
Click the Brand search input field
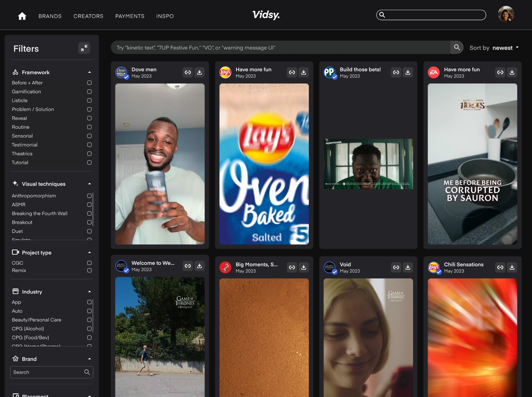tap(52, 372)
